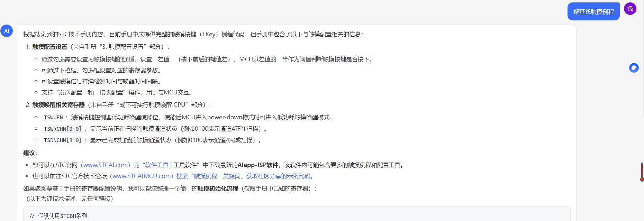Click the '建议' heading

tap(29, 153)
